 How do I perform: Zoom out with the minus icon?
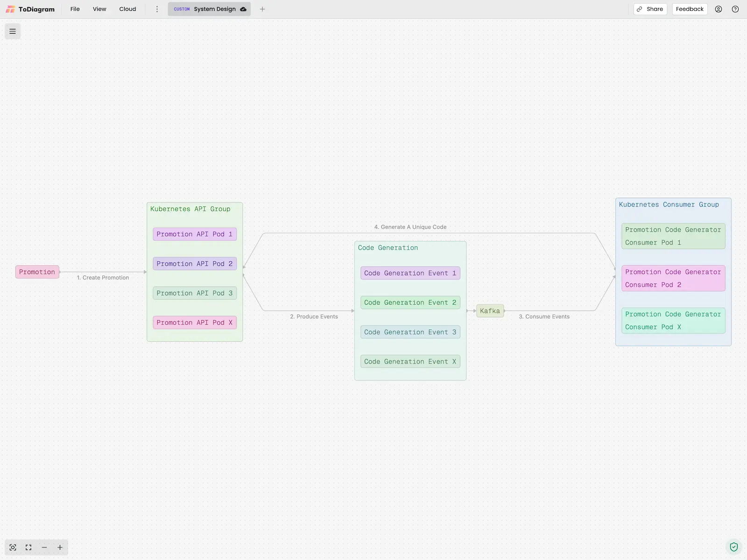coord(44,547)
